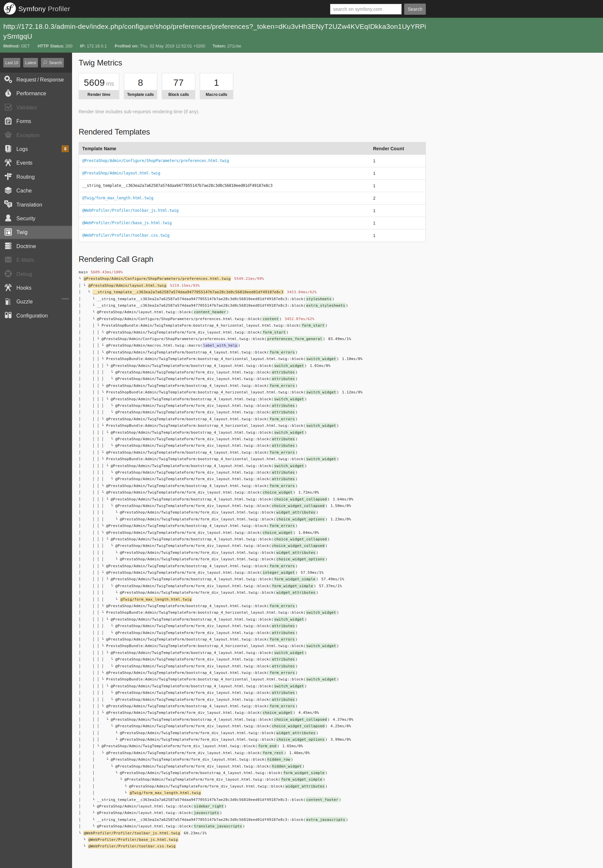603x868 pixels.
Task: Select the Security menu label
Action: pos(26,218)
